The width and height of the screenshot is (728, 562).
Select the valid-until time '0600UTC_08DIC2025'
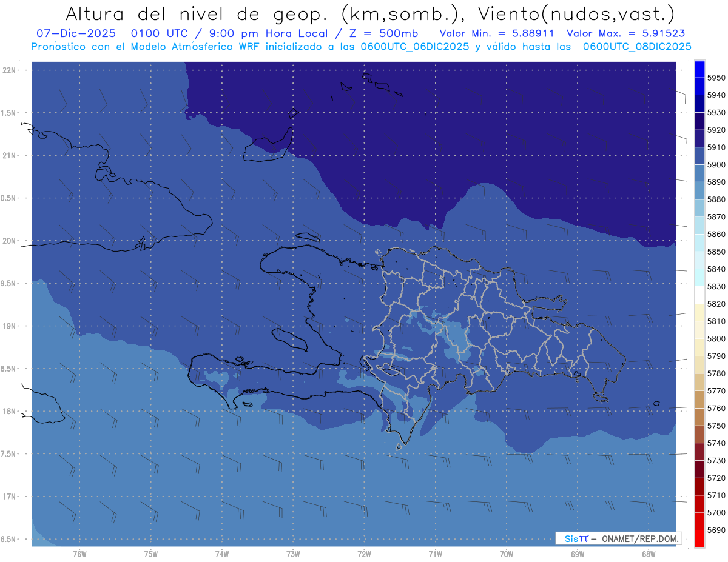[637, 47]
